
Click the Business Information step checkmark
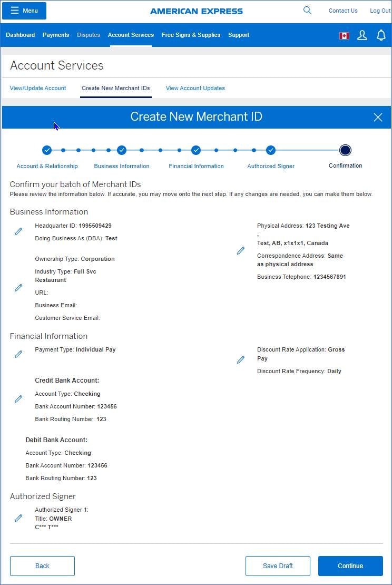click(122, 150)
